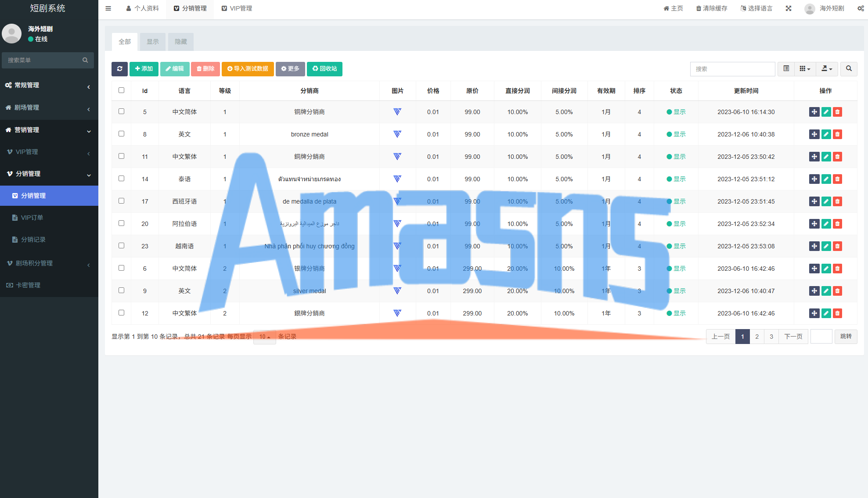Click the green edit pencil for row Id 8

(826, 134)
